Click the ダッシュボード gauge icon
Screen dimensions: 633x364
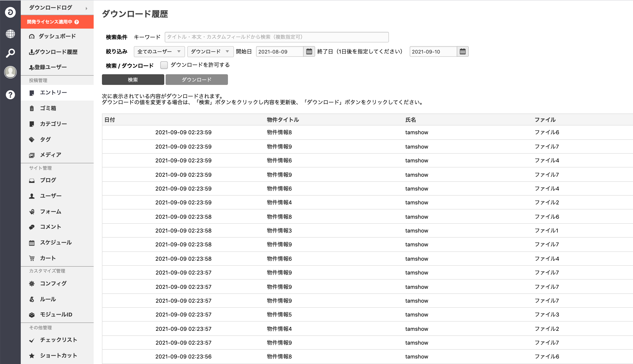pos(32,36)
